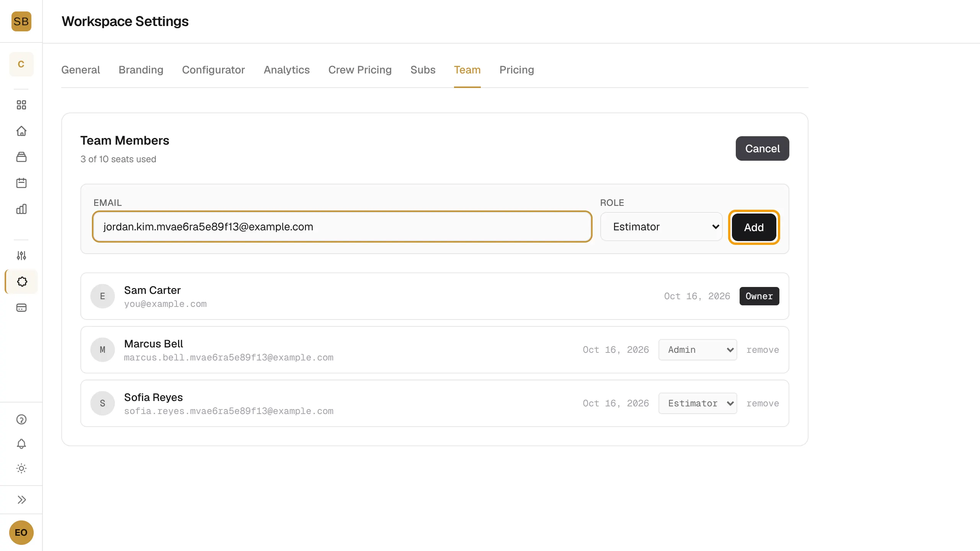
Task: Toggle the sun theme icon
Action: pos(21,468)
